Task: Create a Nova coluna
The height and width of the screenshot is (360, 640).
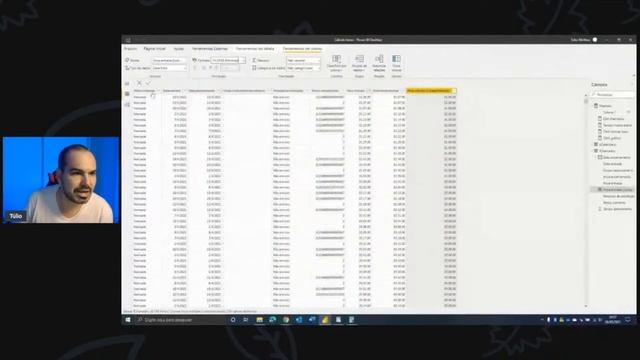Action: point(396,63)
